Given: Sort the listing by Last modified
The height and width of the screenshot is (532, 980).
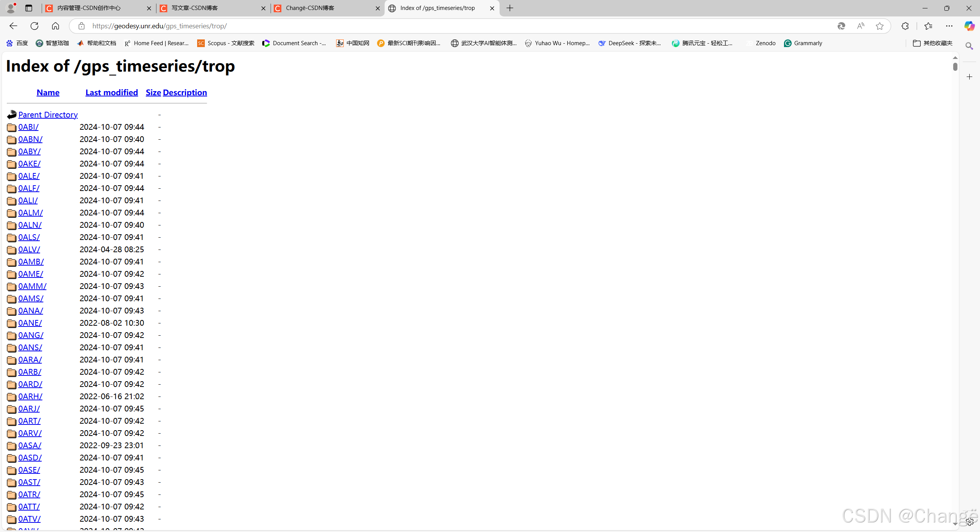Looking at the screenshot, I should (x=111, y=93).
